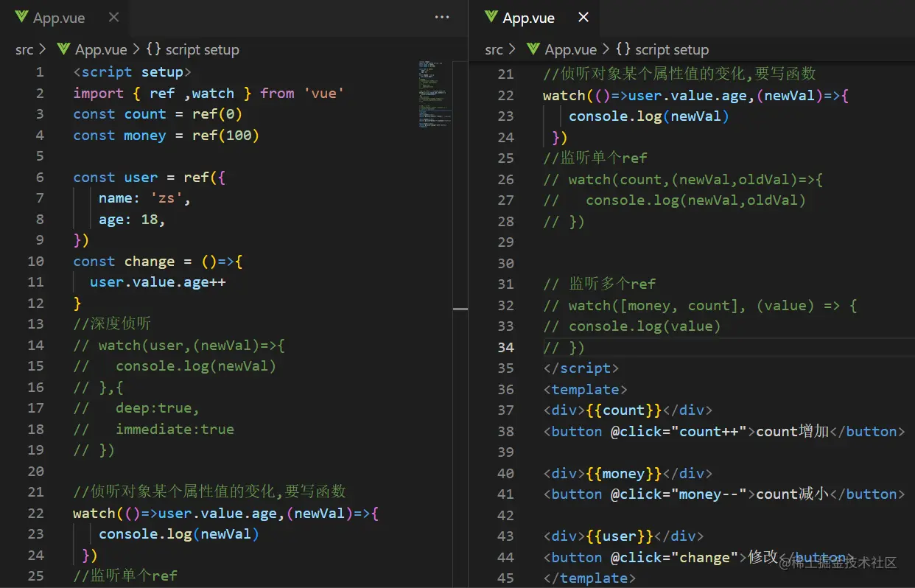Click line number 34 in right editor

coord(505,347)
